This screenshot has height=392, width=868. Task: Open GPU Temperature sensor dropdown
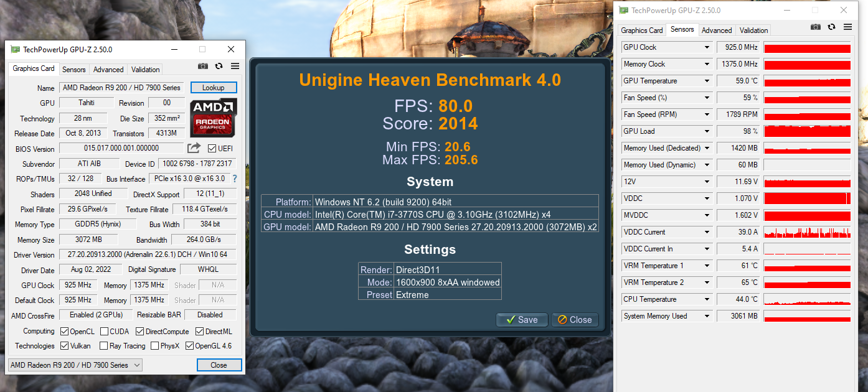[707, 81]
